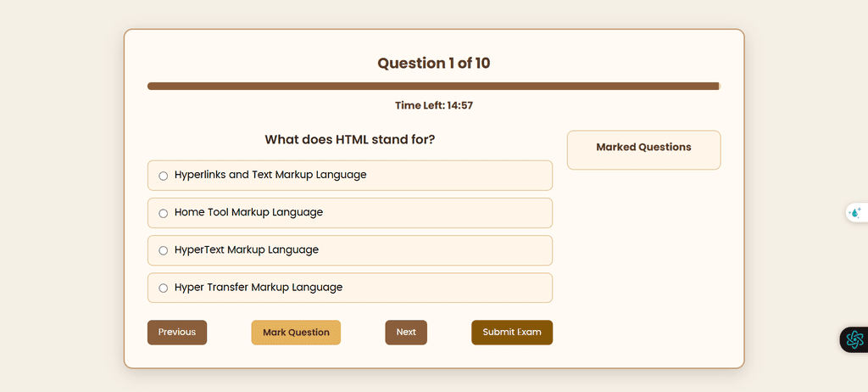Click the brown exam progress bar
The image size is (868, 392).
click(x=432, y=86)
